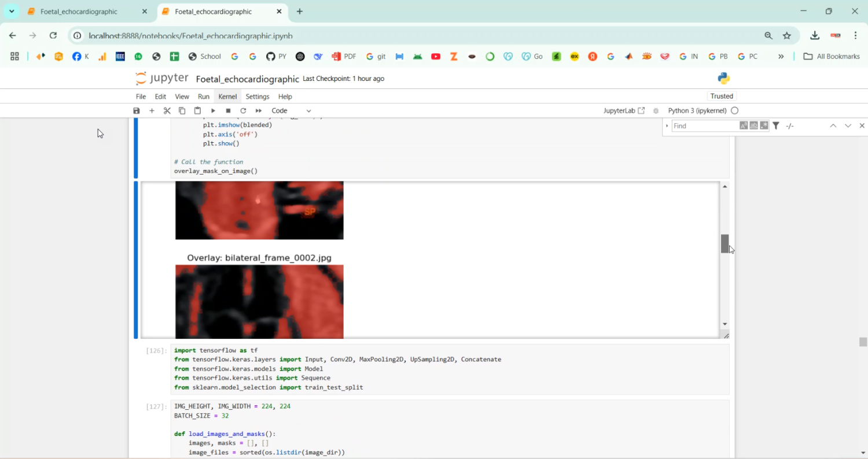This screenshot has height=459, width=868.
Task: Interrupt the kernel with the stop icon
Action: 228,110
